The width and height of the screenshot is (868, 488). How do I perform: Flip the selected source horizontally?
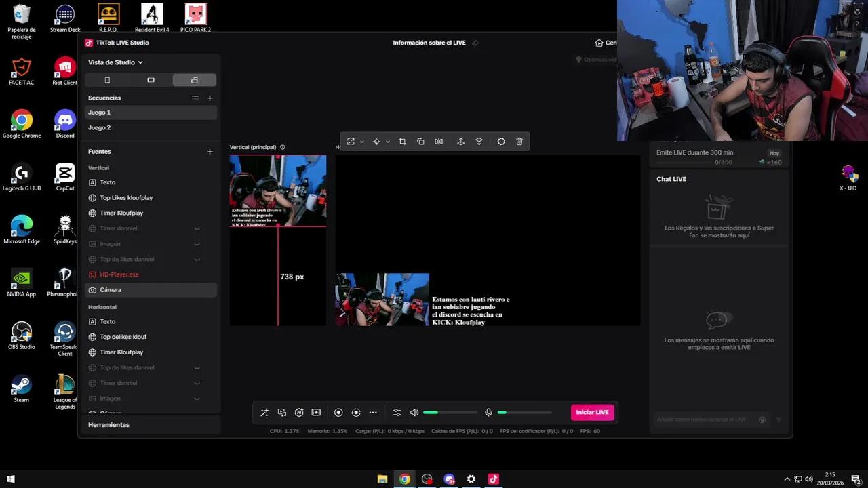pos(439,141)
